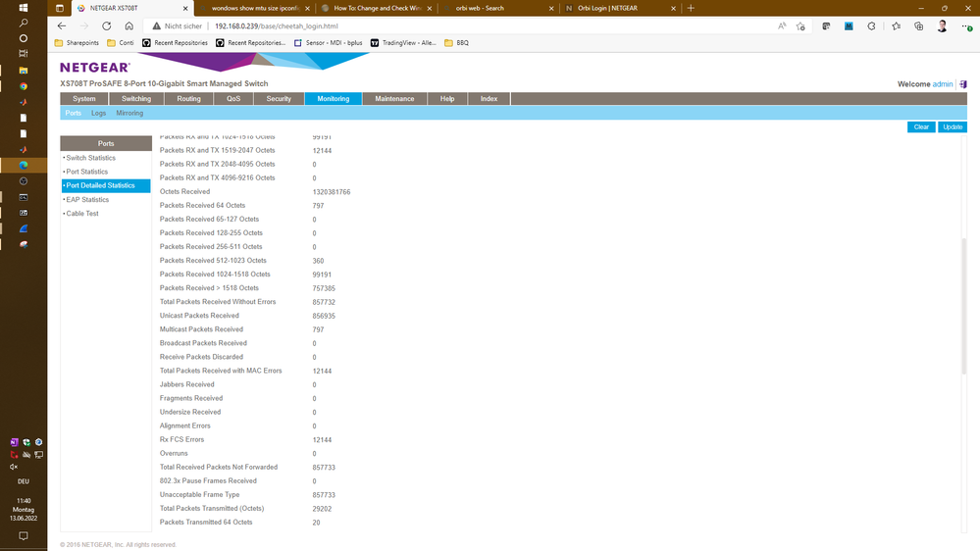
Task: Launch Chrome from the taskbar
Action: (24, 86)
